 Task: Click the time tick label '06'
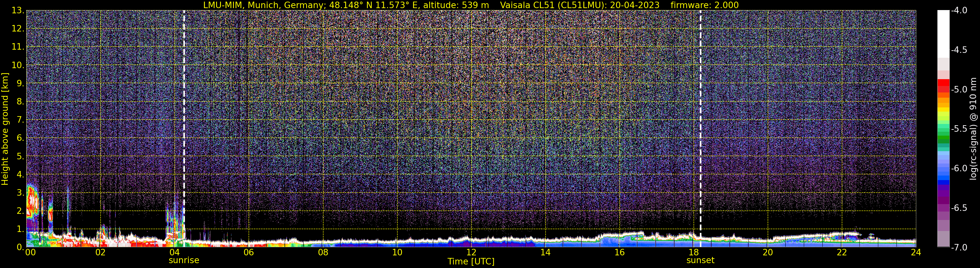pyautogui.click(x=248, y=253)
